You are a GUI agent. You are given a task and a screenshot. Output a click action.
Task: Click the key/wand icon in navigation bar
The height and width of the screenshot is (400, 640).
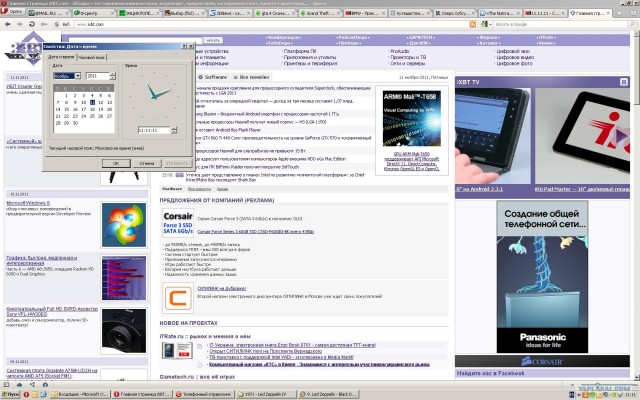click(44, 24)
